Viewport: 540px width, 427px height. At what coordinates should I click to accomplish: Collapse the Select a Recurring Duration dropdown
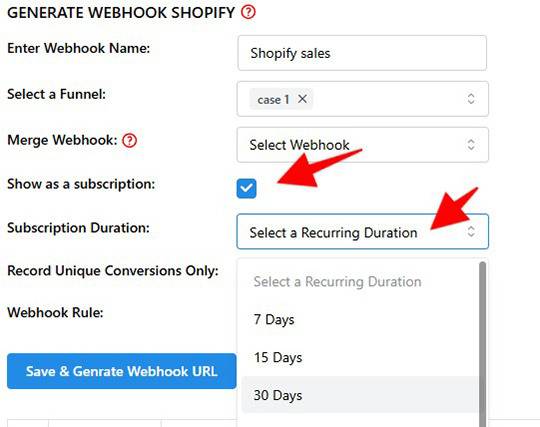362,231
